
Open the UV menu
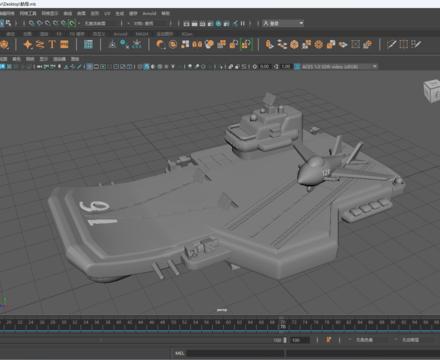click(x=107, y=14)
